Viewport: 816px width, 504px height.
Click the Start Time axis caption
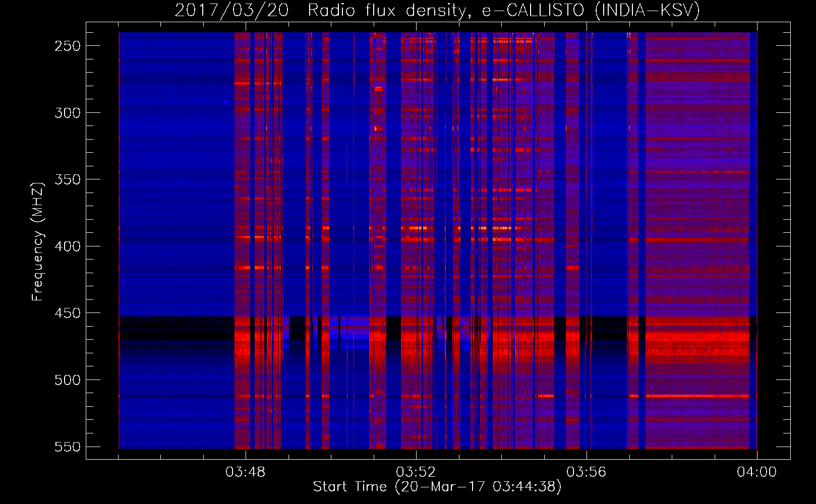(437, 487)
